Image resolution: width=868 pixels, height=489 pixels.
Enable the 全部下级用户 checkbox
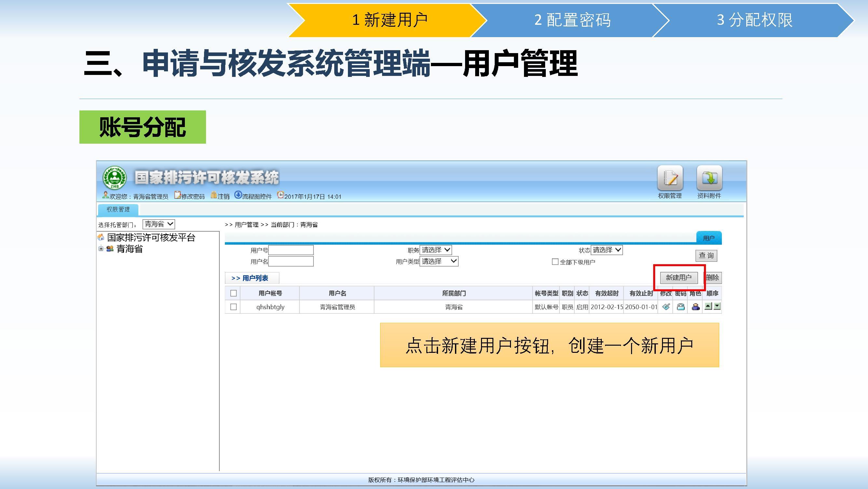tap(555, 262)
